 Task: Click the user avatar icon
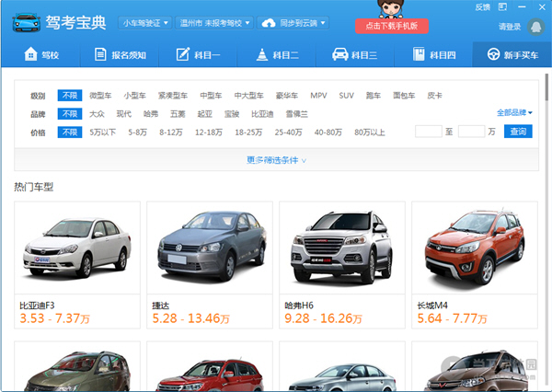pyautogui.click(x=535, y=27)
